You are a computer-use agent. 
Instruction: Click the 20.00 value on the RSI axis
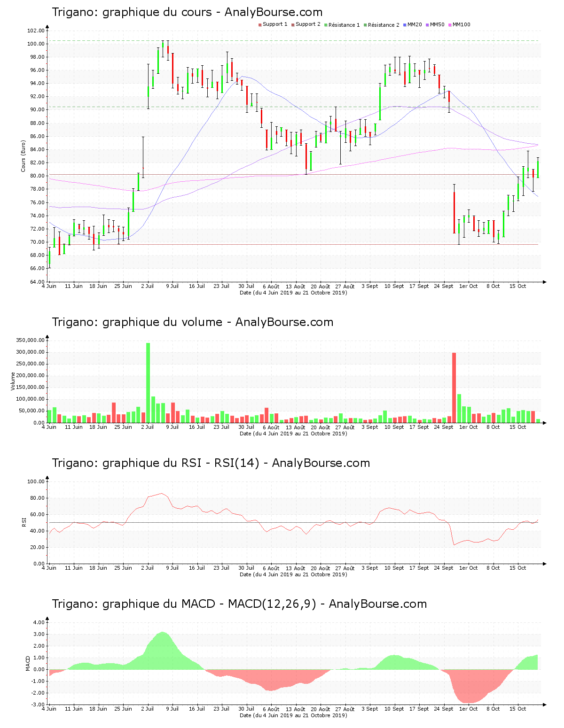tap(37, 547)
